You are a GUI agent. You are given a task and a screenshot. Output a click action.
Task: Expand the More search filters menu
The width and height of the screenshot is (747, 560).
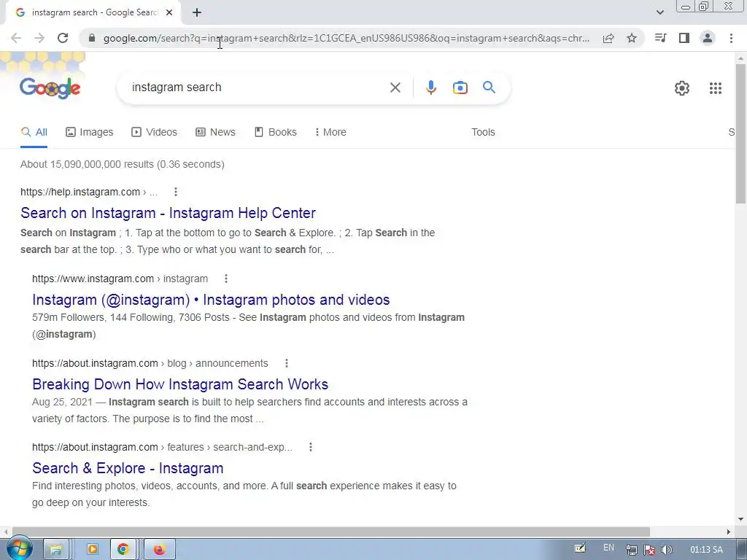pyautogui.click(x=330, y=133)
